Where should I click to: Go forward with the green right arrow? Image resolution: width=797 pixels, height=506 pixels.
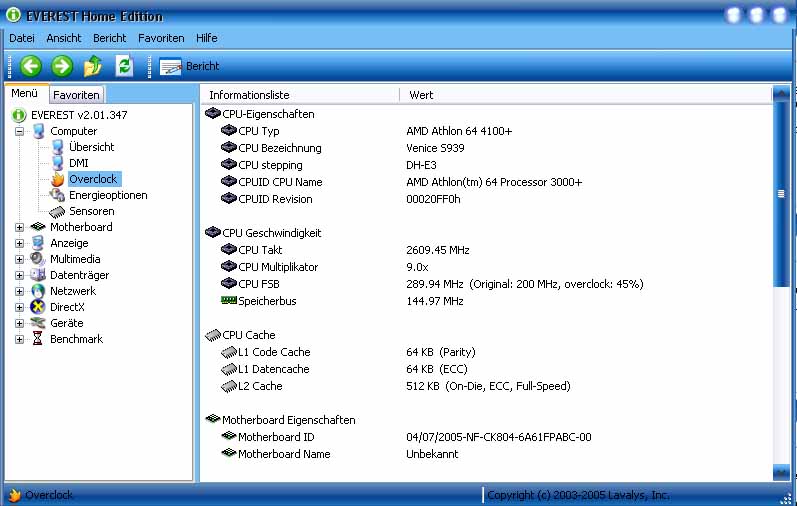click(62, 66)
